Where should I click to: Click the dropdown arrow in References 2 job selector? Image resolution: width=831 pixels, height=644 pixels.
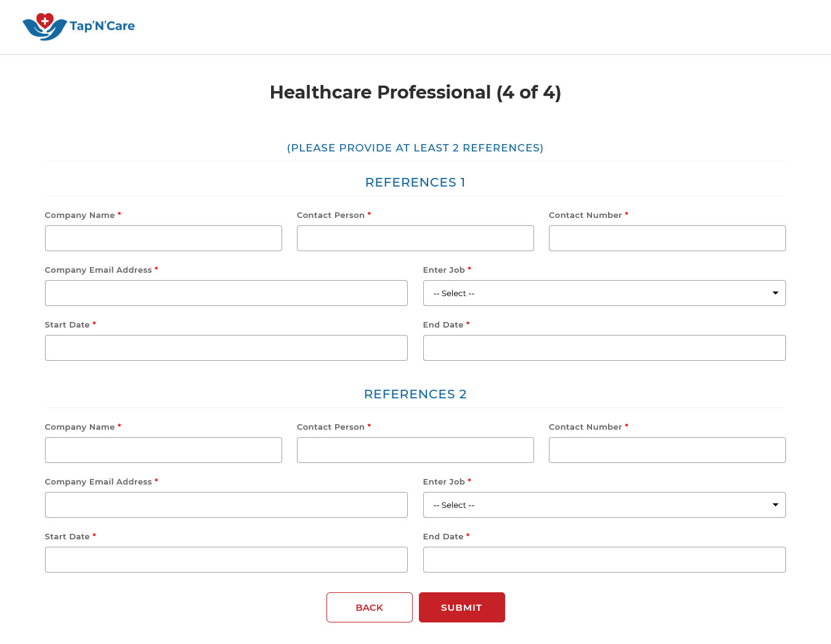point(776,505)
